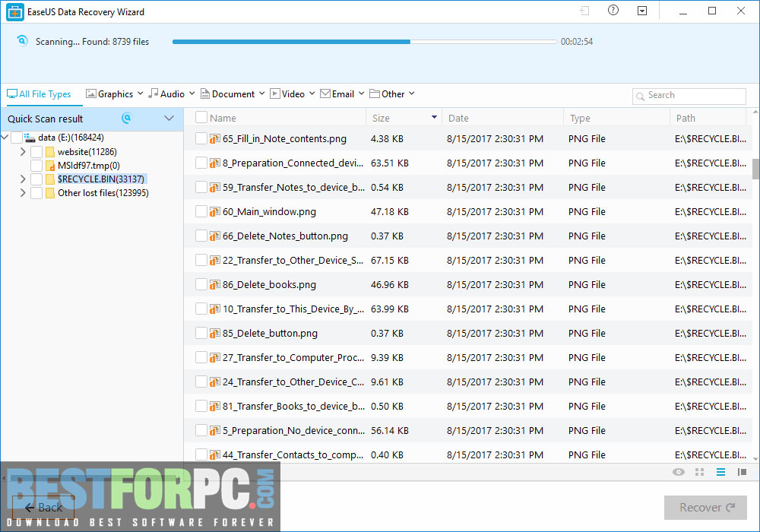
Task: Tick the select-all checkbox in Name header
Action: coord(201,117)
